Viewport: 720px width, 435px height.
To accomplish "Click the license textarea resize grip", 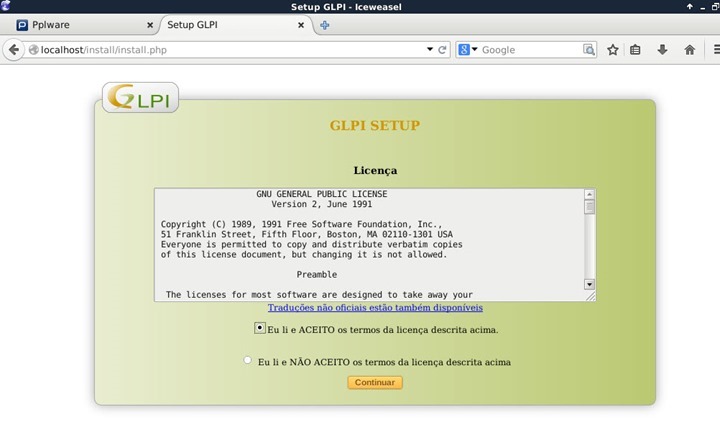I will click(591, 297).
